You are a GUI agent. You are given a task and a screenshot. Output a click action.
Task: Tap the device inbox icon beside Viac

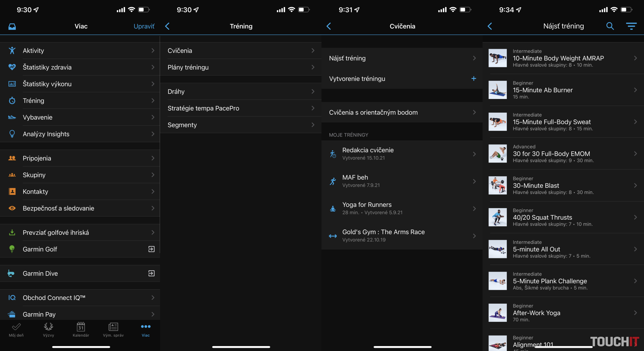pos(12,27)
